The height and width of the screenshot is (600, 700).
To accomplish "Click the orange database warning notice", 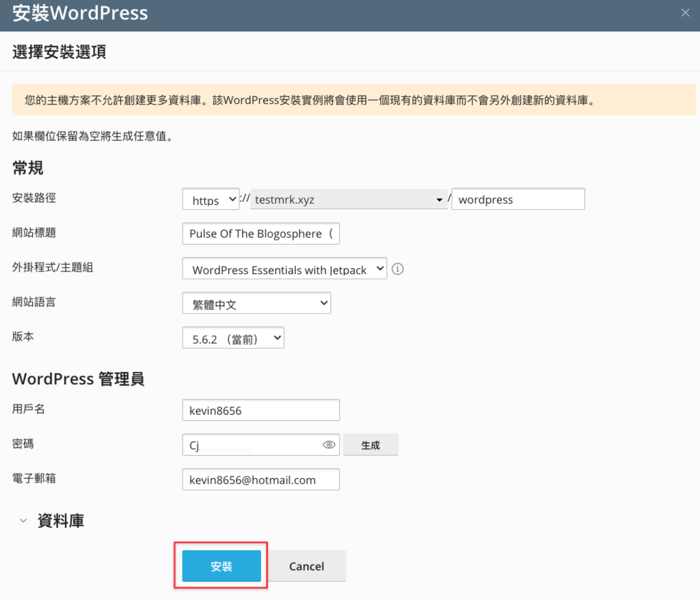I will click(353, 100).
